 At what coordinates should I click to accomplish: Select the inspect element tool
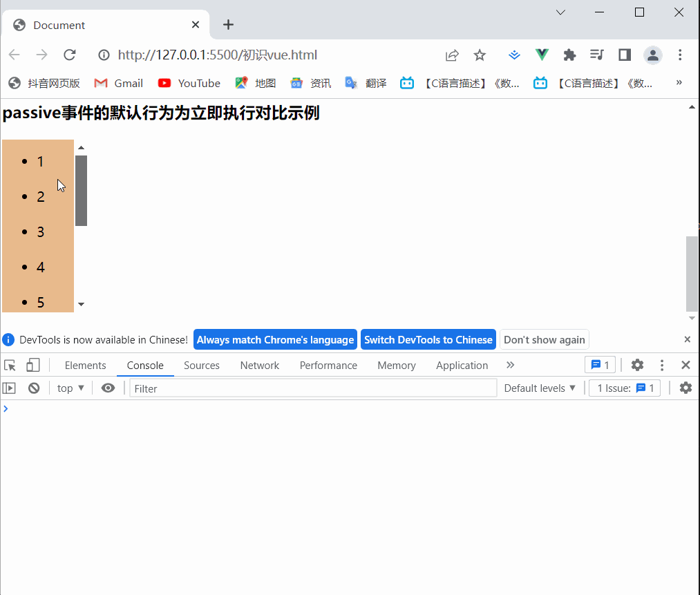10,365
